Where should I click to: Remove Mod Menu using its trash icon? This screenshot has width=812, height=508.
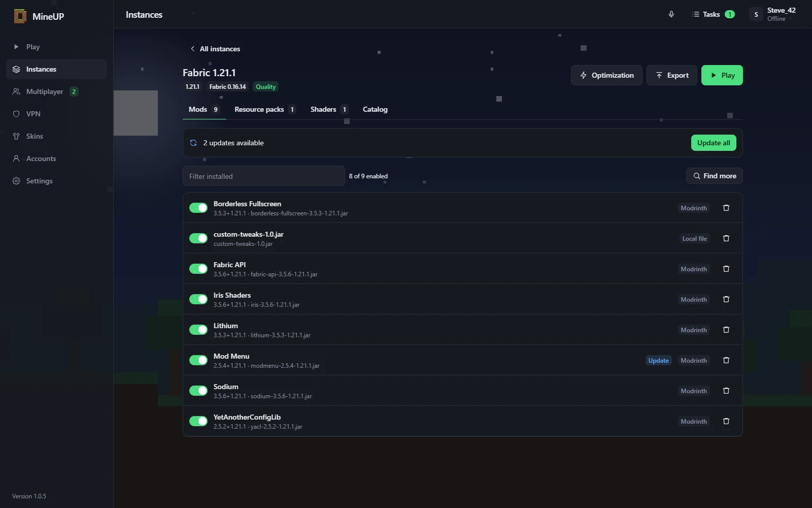tap(726, 360)
